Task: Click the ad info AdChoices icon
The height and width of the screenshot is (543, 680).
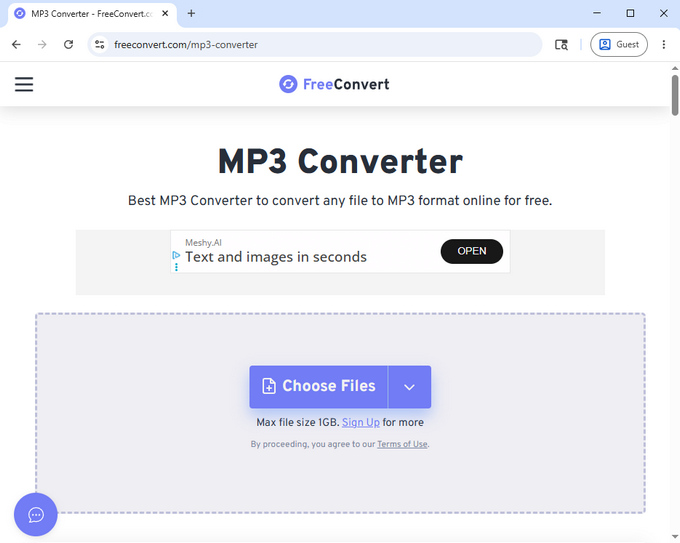Action: tap(176, 255)
